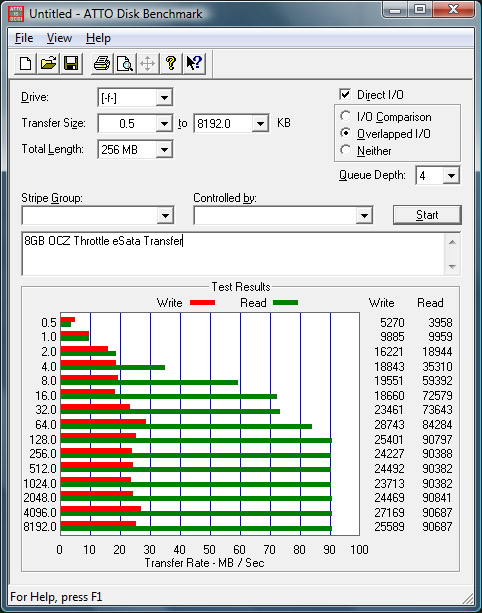This screenshot has height=613, width=482.
Task: Click the 'For Help, press F1' status text
Action: (56, 597)
